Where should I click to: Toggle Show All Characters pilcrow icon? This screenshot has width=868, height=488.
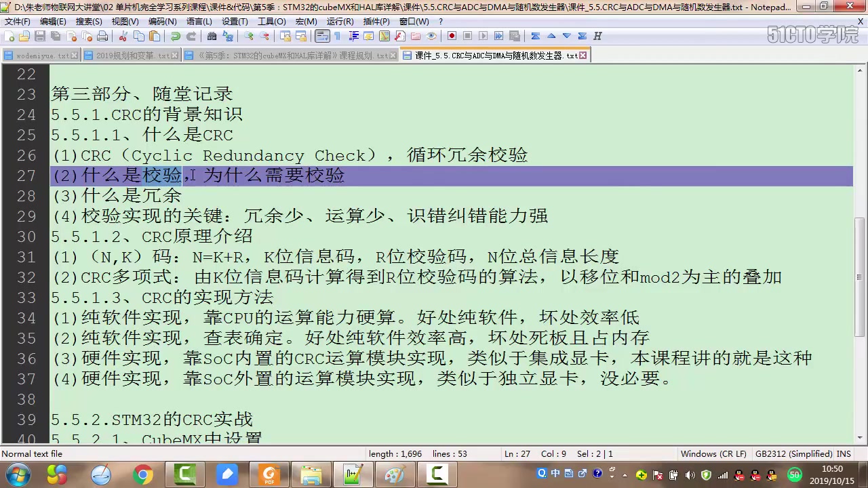tap(337, 36)
